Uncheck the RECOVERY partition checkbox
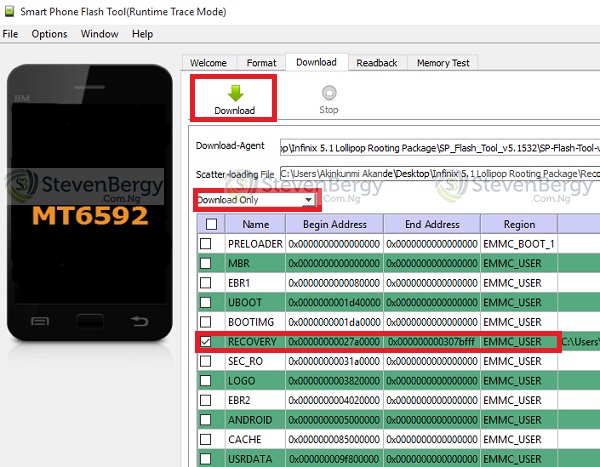Viewport: 600px width, 467px height. click(x=205, y=341)
